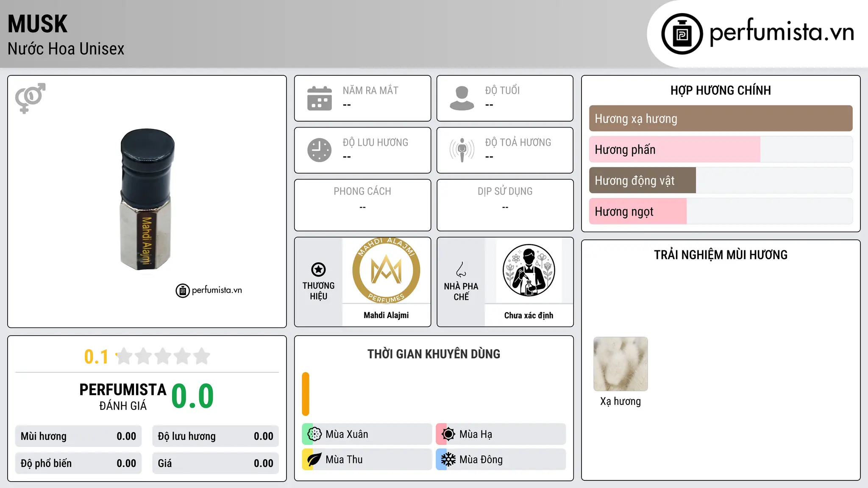Viewport: 868px width, 488px height.
Task: Click the Hương phấn accord bar
Action: (721, 150)
